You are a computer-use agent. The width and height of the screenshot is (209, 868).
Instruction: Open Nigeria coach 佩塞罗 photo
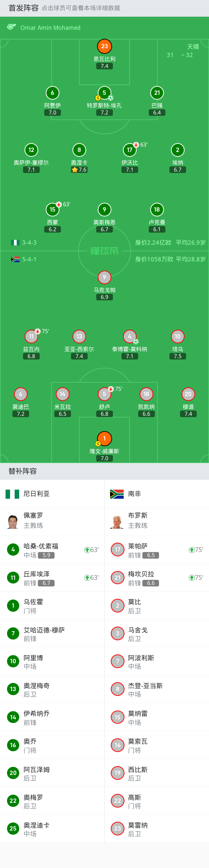(13, 522)
